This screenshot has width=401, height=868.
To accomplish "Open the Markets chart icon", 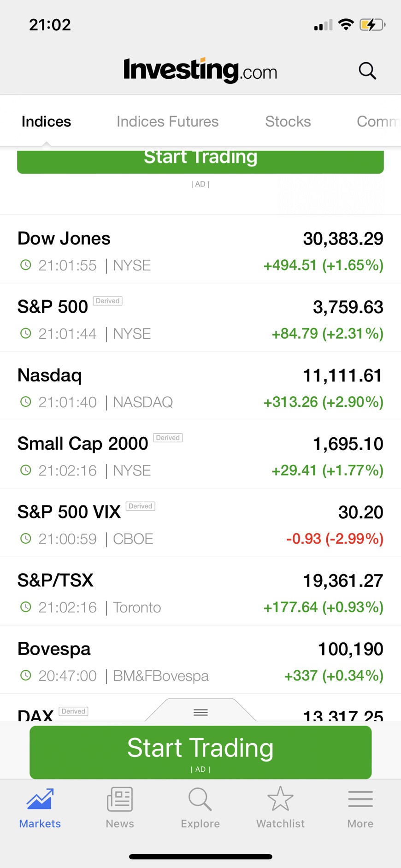I will tap(40, 799).
